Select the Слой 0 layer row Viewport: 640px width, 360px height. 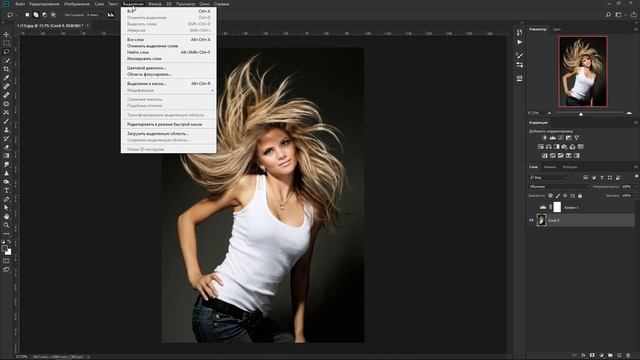point(581,220)
